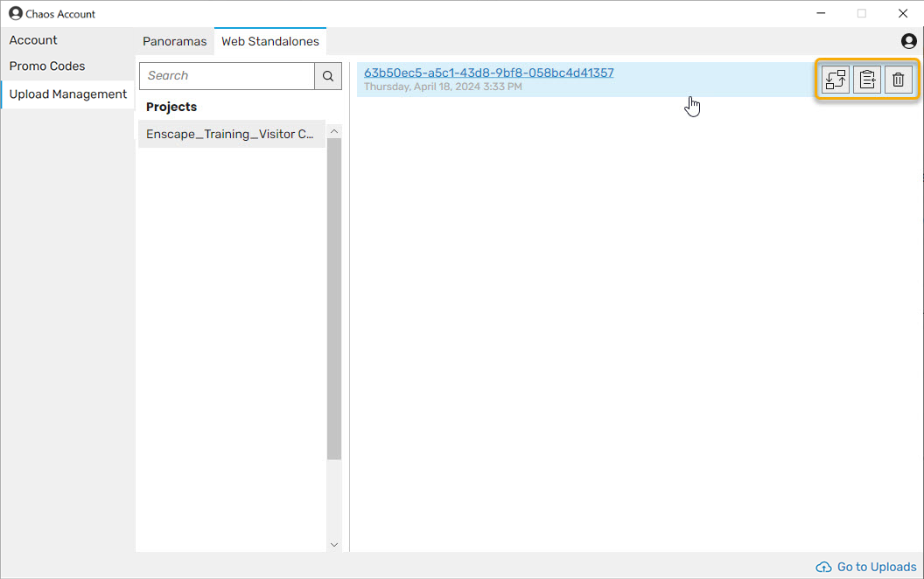Viewport: 924px width, 579px height.
Task: Select the Enscape_Training_Visitor C... project
Action: (x=232, y=134)
